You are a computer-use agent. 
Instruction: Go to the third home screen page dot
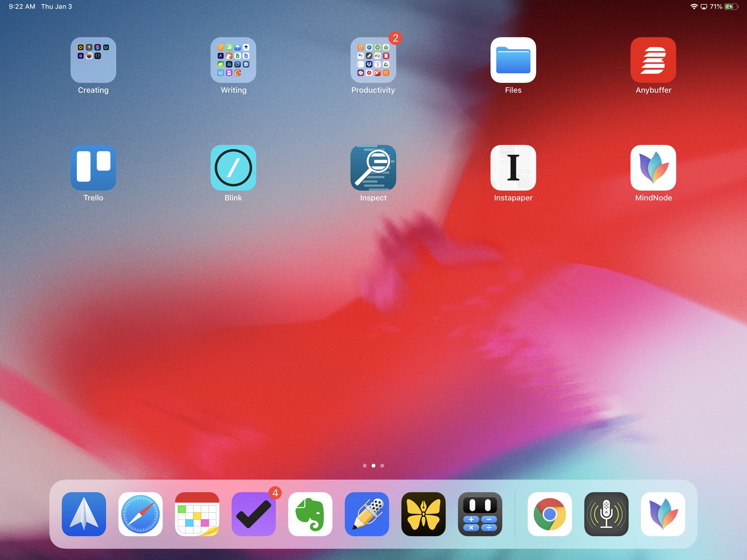382,466
